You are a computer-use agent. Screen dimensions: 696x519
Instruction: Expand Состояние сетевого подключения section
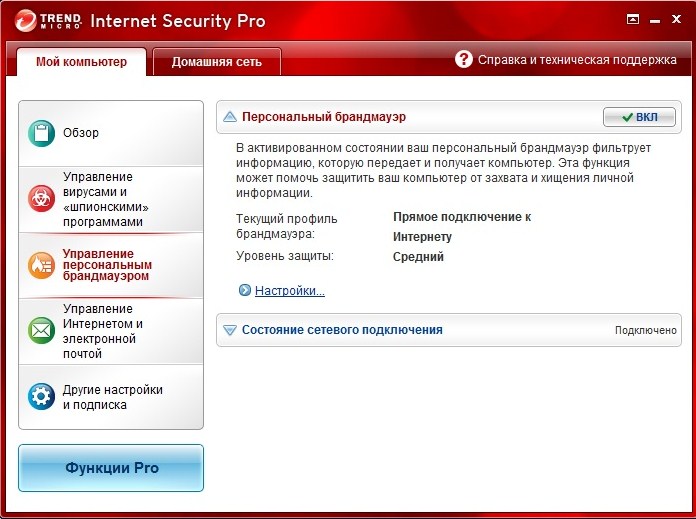click(x=230, y=330)
